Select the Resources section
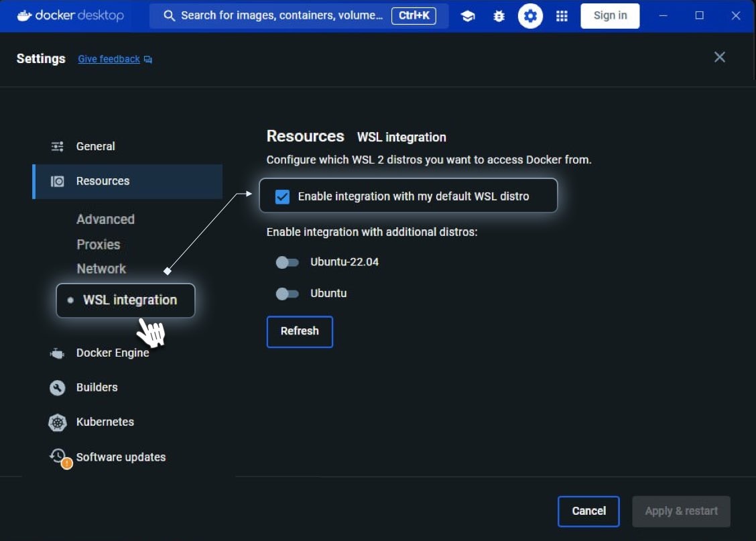 click(x=127, y=181)
